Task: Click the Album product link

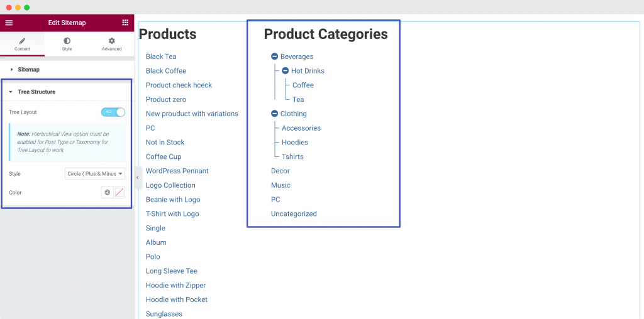Action: 156,242
